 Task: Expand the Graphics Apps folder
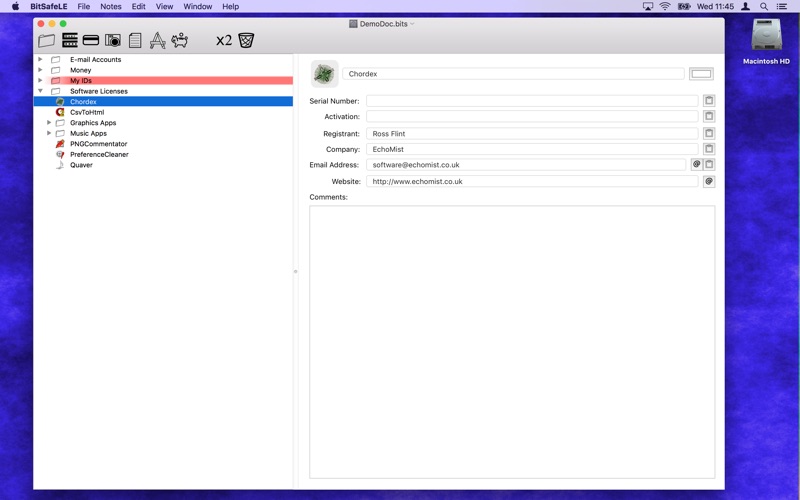(x=49, y=122)
